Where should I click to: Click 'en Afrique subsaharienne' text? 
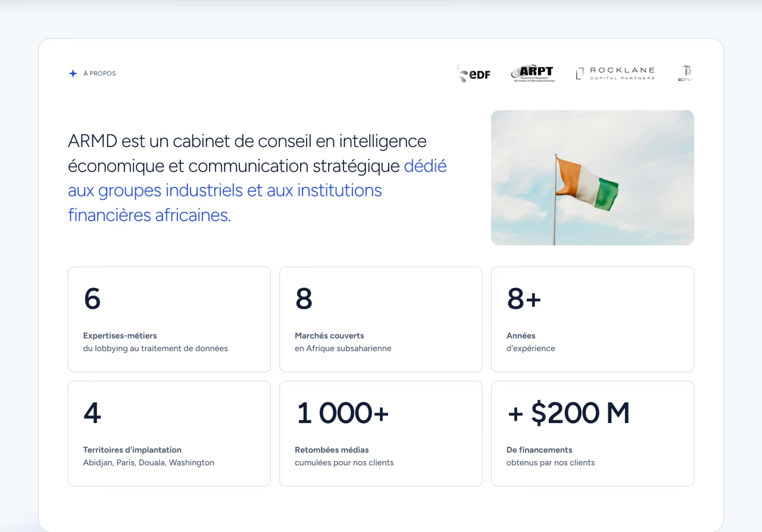343,349
